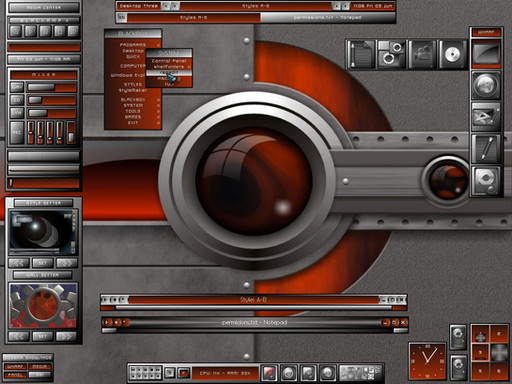Expand the PROGRAMS submenu
512x384 pixels.
133,45
